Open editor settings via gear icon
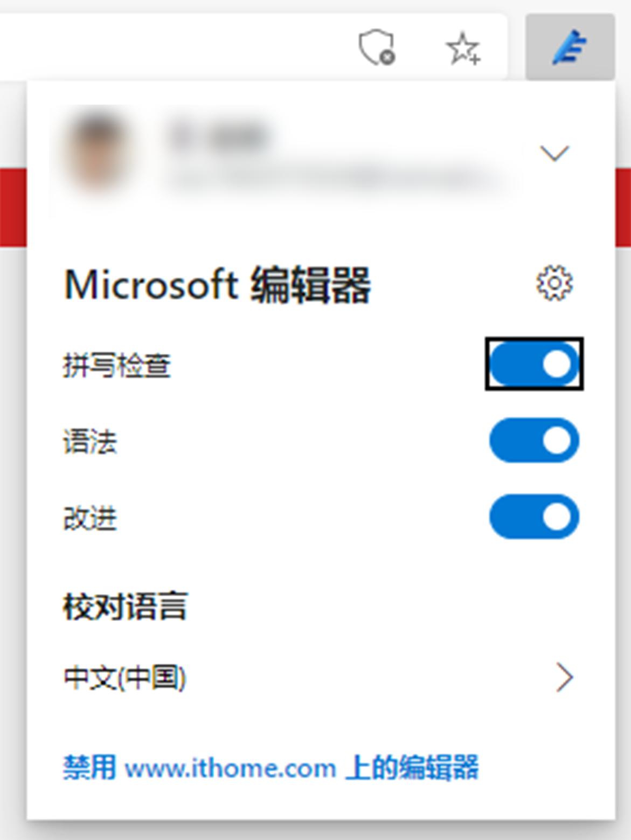This screenshot has width=631, height=840. [x=554, y=284]
